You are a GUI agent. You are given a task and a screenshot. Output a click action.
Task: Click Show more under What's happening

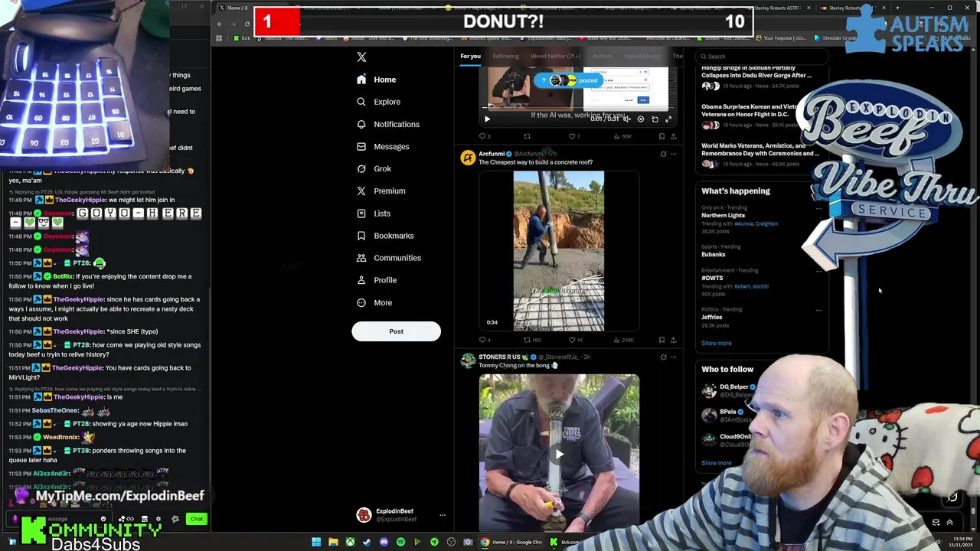716,343
